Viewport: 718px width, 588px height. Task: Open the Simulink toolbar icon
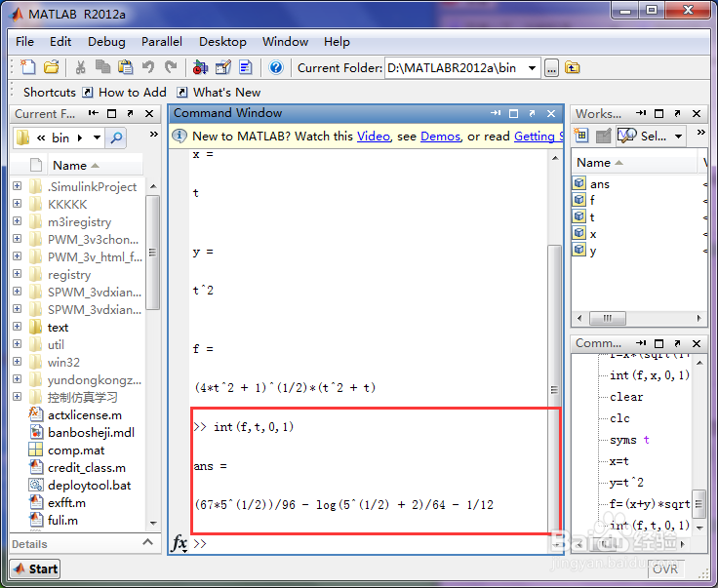click(200, 67)
